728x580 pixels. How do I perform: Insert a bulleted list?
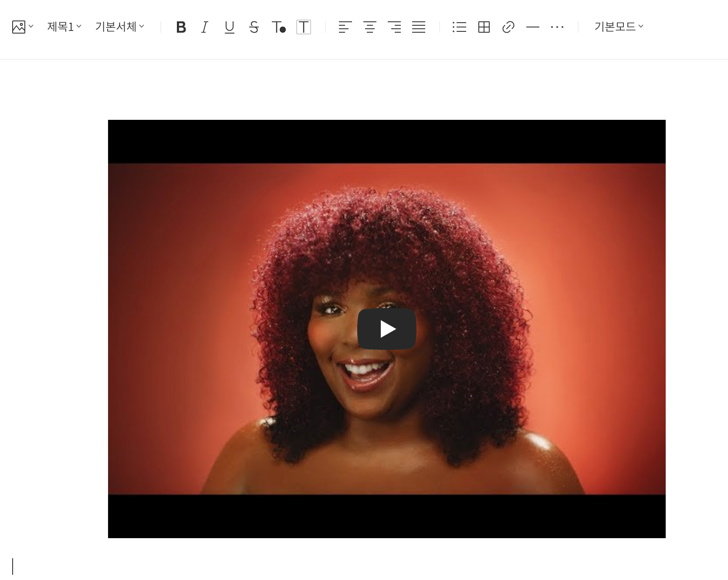(459, 27)
